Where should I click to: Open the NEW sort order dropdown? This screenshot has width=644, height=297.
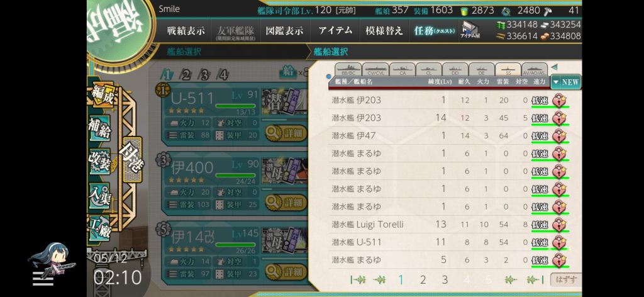tap(565, 82)
